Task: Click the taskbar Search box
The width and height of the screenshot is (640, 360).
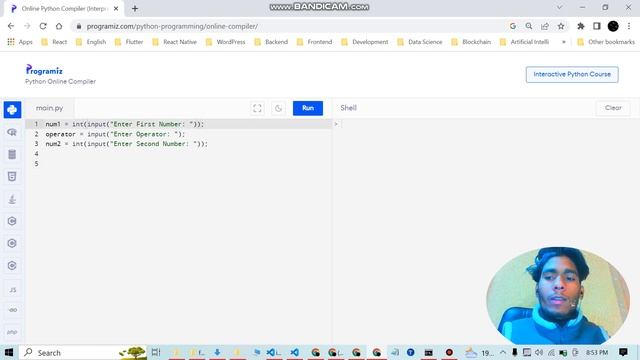Action: tap(84, 352)
